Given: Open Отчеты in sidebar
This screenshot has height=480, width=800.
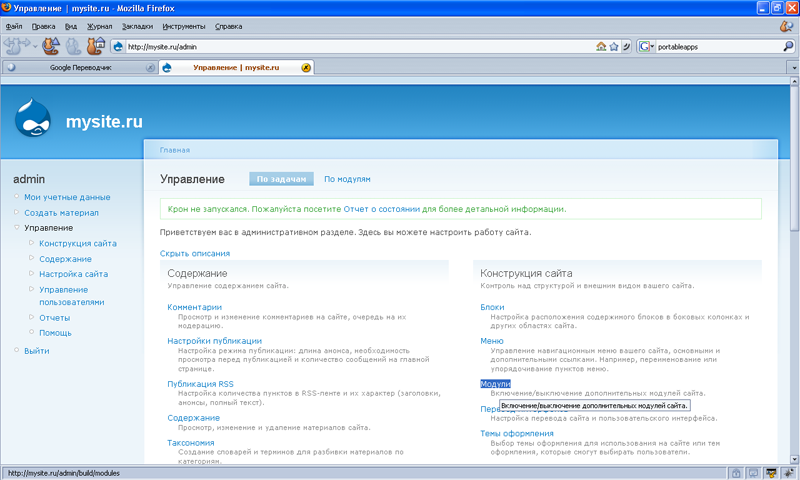Looking at the screenshot, I should 55,318.
